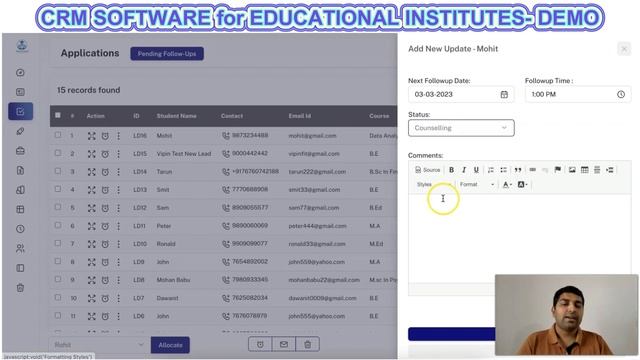The width and height of the screenshot is (640, 360).
Task: Check the checkbox for Sam's row
Action: (58, 207)
